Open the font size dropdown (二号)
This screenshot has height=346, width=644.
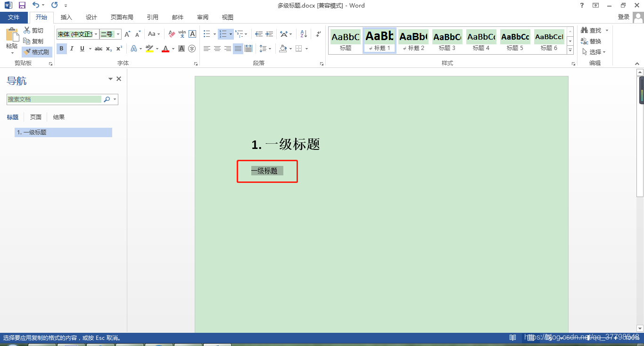click(118, 34)
